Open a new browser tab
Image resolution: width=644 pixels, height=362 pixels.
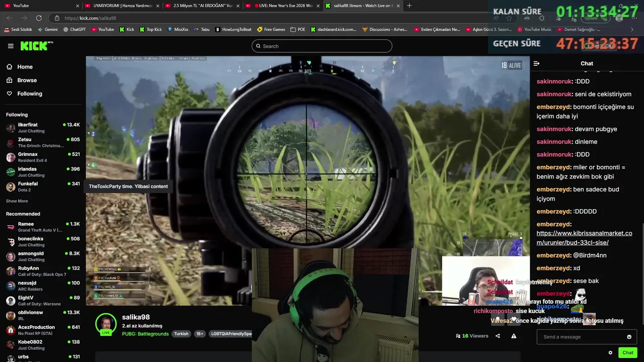[x=409, y=6]
